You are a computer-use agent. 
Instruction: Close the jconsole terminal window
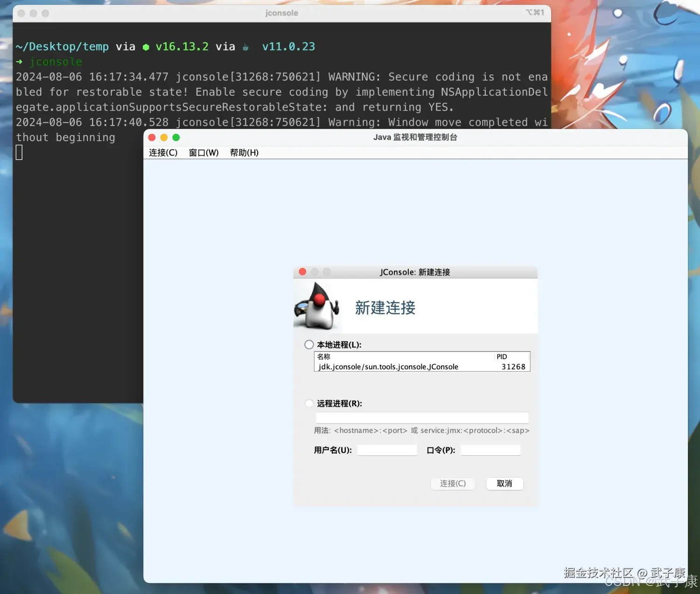pos(21,13)
